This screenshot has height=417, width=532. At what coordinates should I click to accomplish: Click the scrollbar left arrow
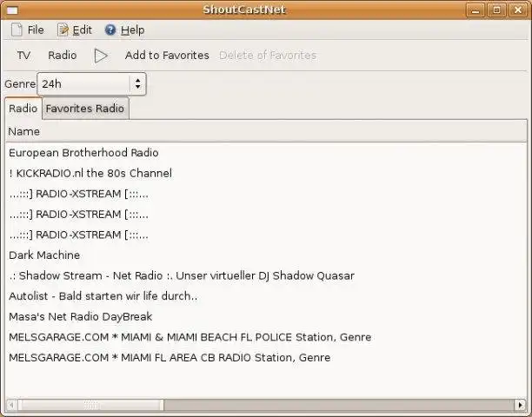(x=11, y=405)
